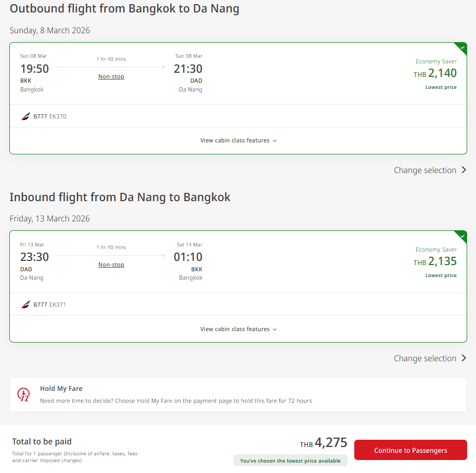The height and width of the screenshot is (473, 476).
Task: Change selection for outbound Bangkok flight
Action: pos(424,170)
